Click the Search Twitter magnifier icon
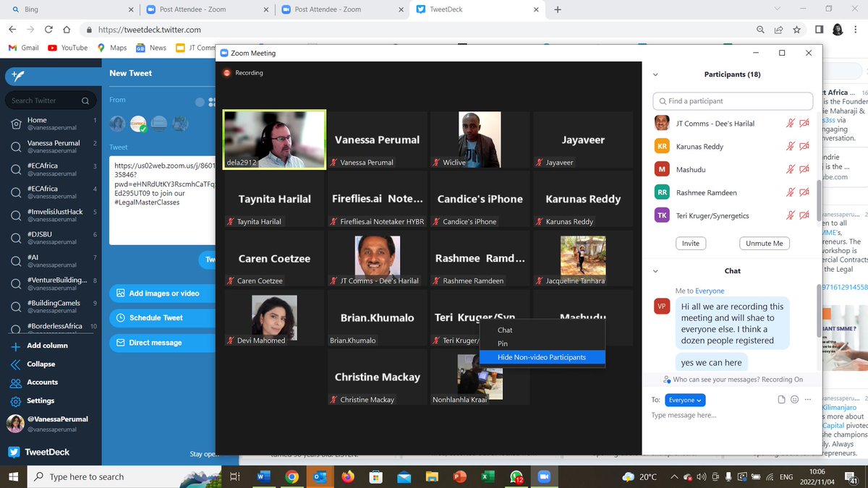This screenshot has height=488, width=868. coord(85,100)
